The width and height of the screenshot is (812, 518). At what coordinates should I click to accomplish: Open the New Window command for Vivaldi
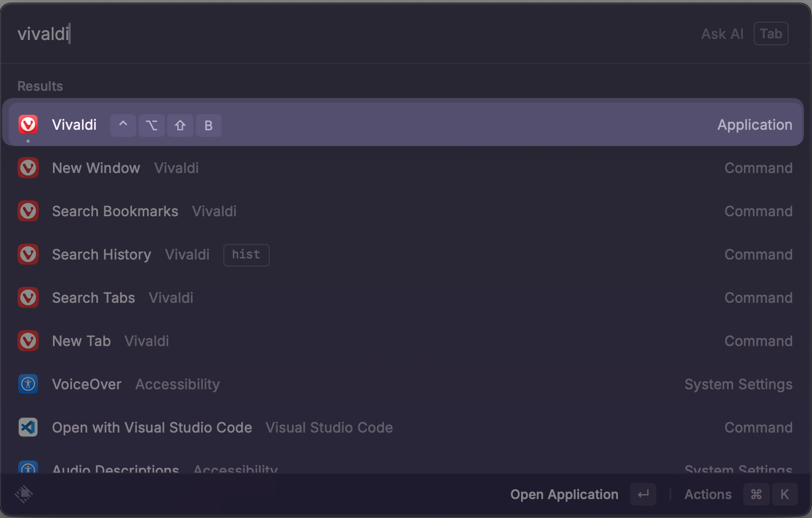96,168
